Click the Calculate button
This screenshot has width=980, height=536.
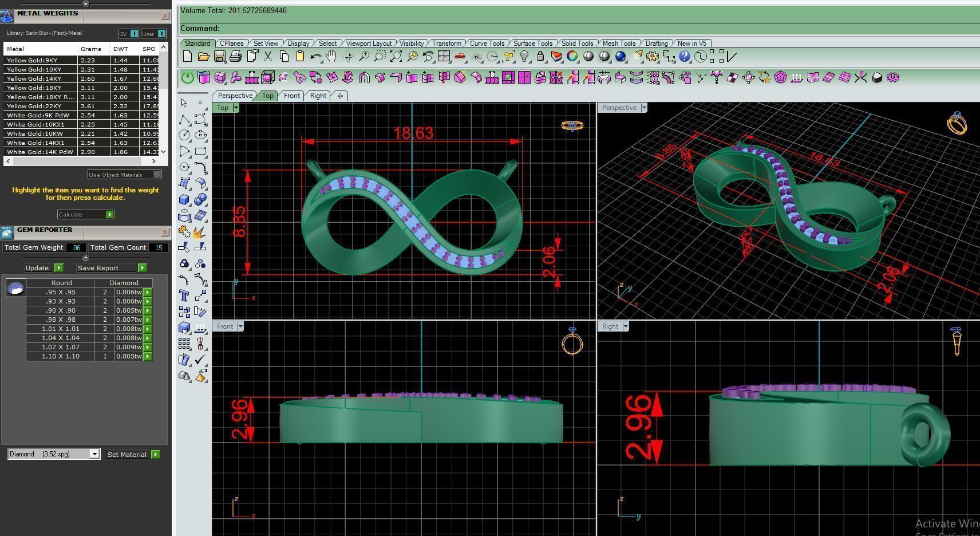86,214
